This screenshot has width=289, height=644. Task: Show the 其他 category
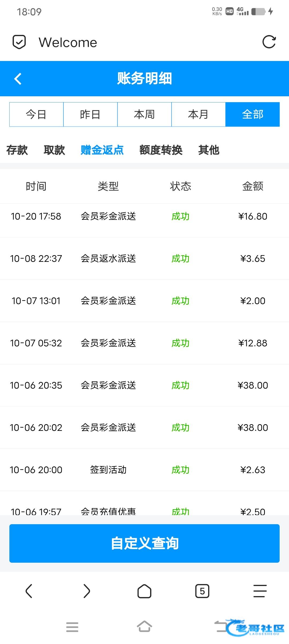pyautogui.click(x=209, y=150)
